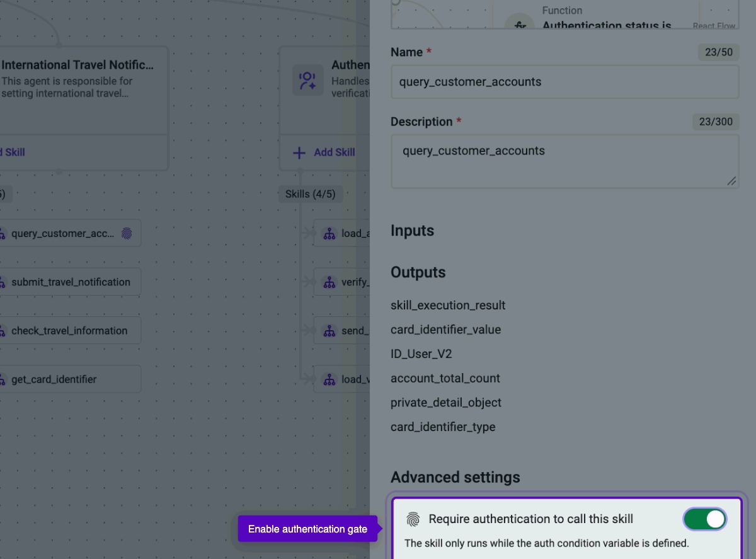Select the load_a skill node icon
Image resolution: width=756 pixels, height=559 pixels.
click(x=329, y=233)
